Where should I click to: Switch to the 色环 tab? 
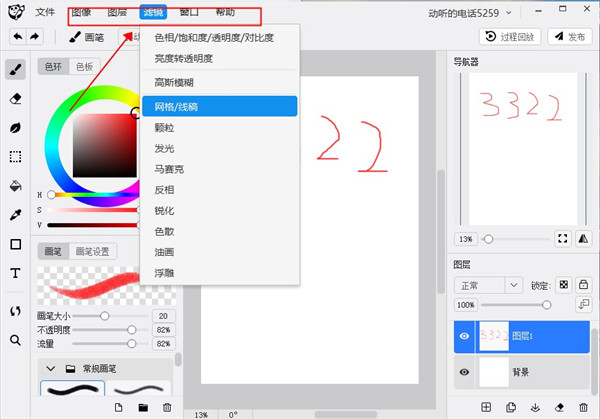point(53,67)
